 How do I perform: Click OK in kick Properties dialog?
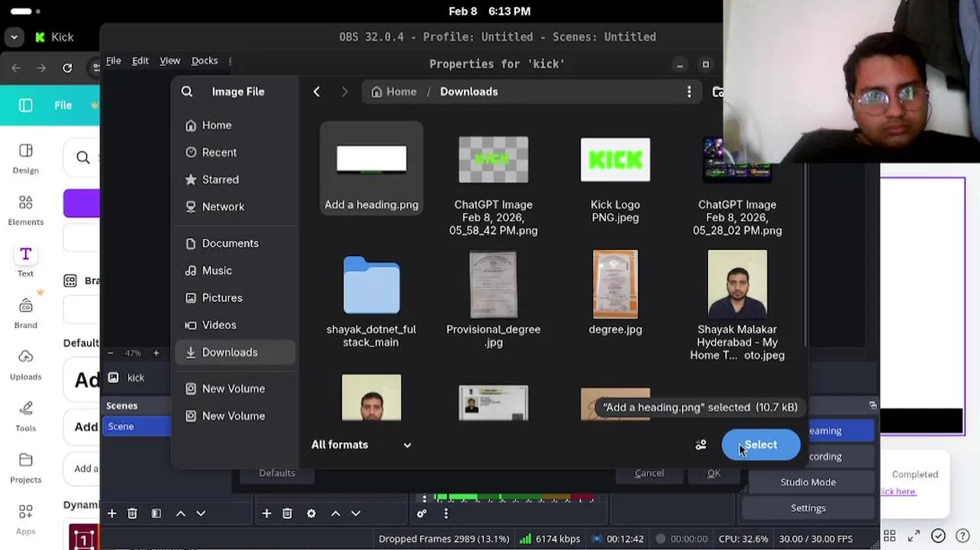(x=714, y=473)
